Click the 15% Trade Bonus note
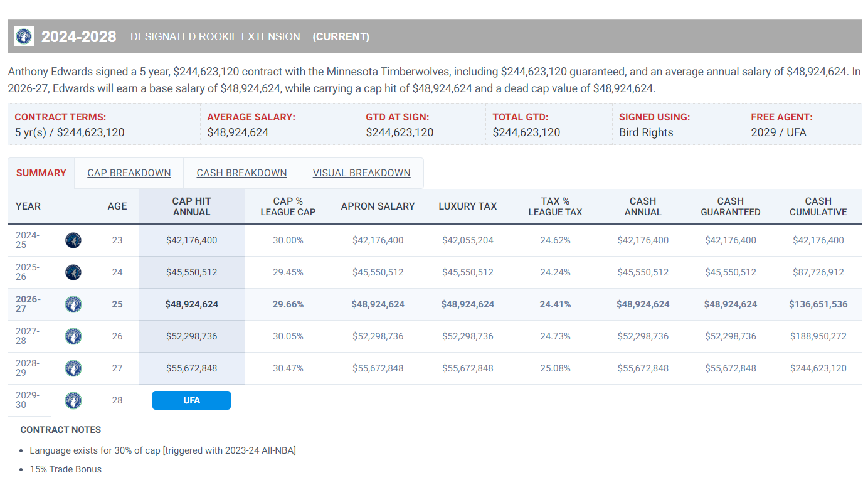 point(66,469)
